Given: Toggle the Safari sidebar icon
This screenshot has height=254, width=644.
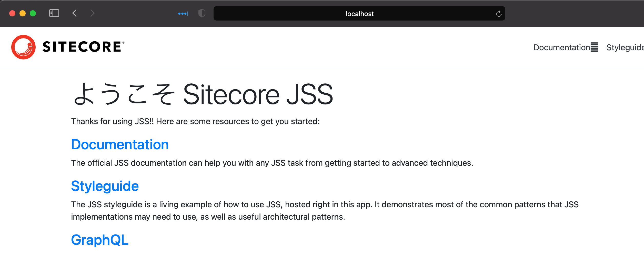Looking at the screenshot, I should click(54, 13).
